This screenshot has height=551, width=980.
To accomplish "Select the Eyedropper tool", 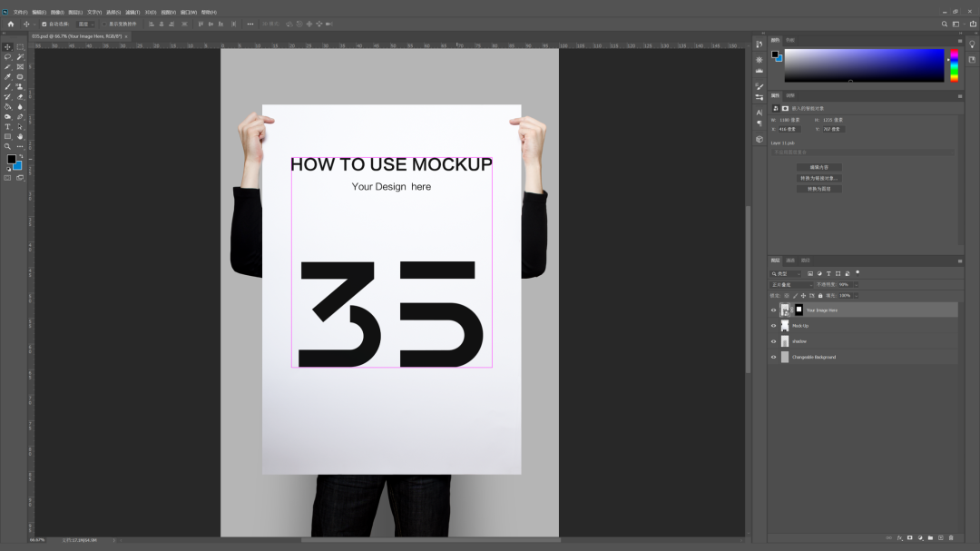I will point(7,76).
